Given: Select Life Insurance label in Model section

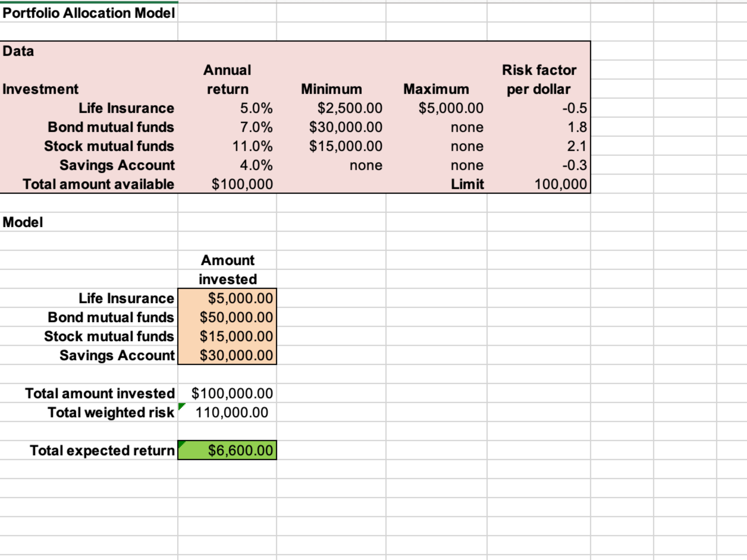Looking at the screenshot, I should [89, 298].
